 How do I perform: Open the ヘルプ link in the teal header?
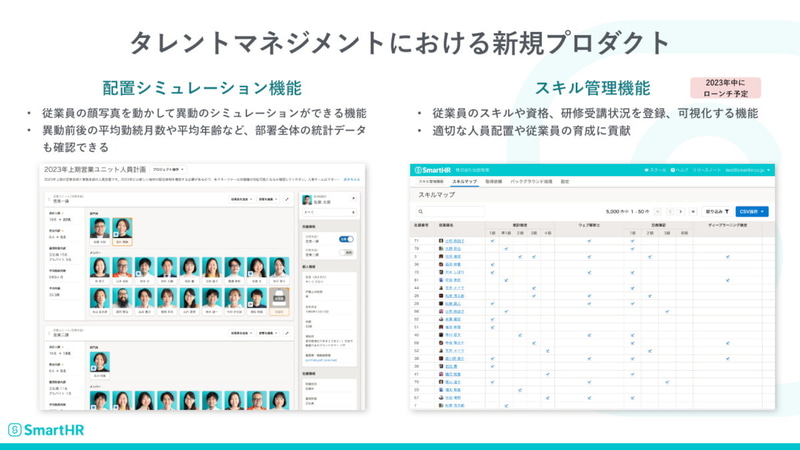click(679, 170)
